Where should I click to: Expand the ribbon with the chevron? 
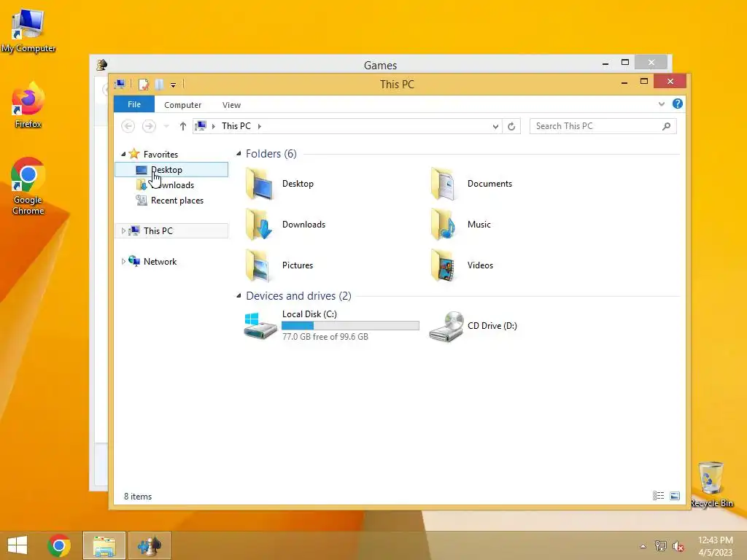click(x=661, y=104)
